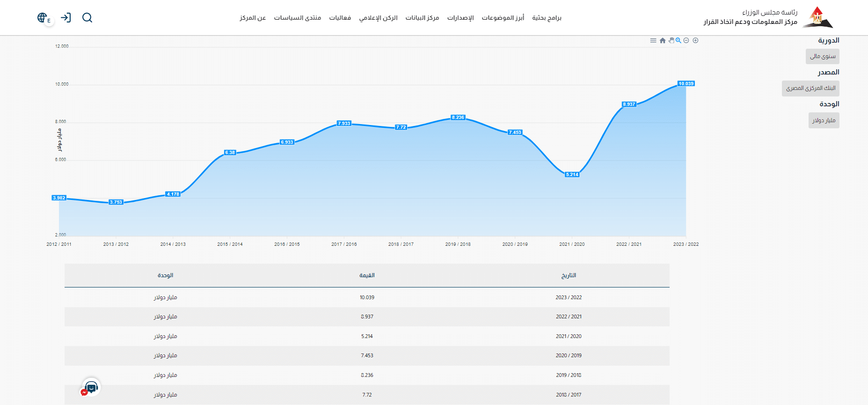This screenshot has width=868, height=405.
Task: Click the 5.214 data point on chart
Action: pos(572,175)
